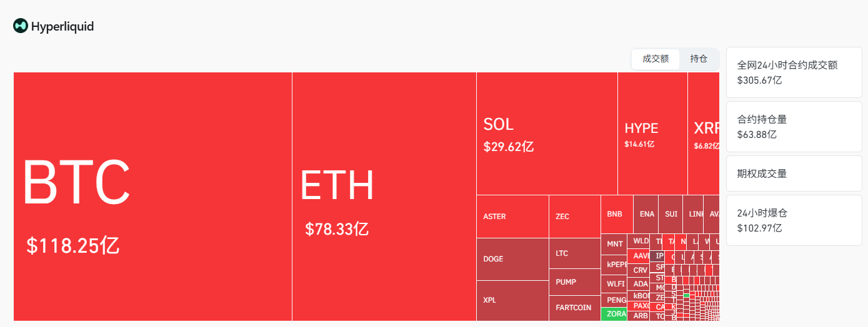This screenshot has width=868, height=327.
Task: Switch to the 成交额 tab
Action: coord(656,59)
